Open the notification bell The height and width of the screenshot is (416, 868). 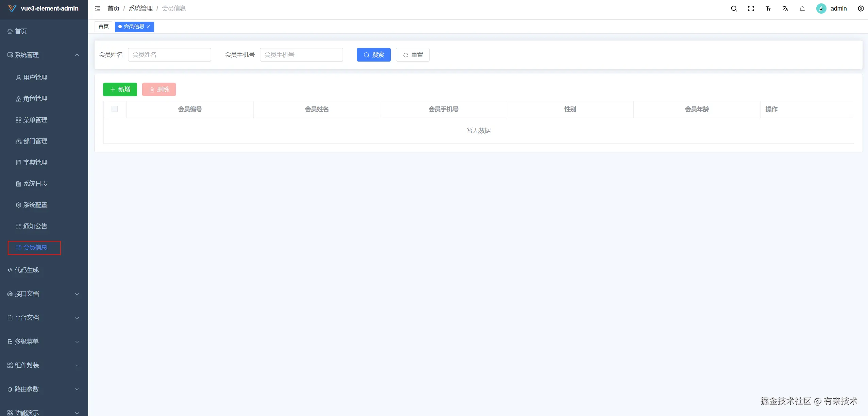[x=802, y=9]
